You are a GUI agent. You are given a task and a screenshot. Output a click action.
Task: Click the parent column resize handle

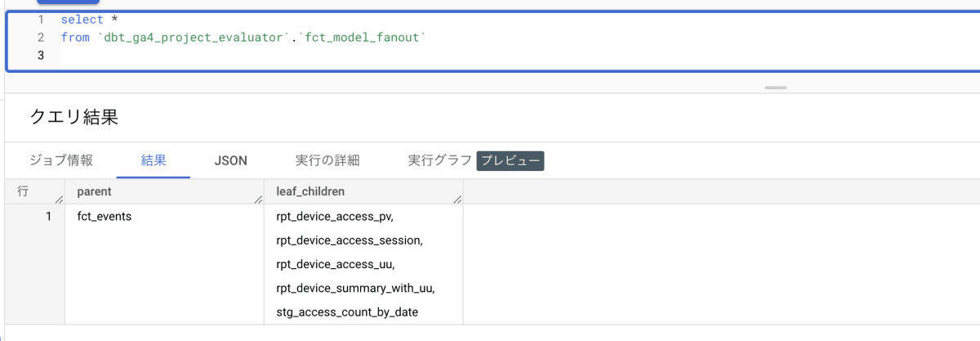coord(258,199)
